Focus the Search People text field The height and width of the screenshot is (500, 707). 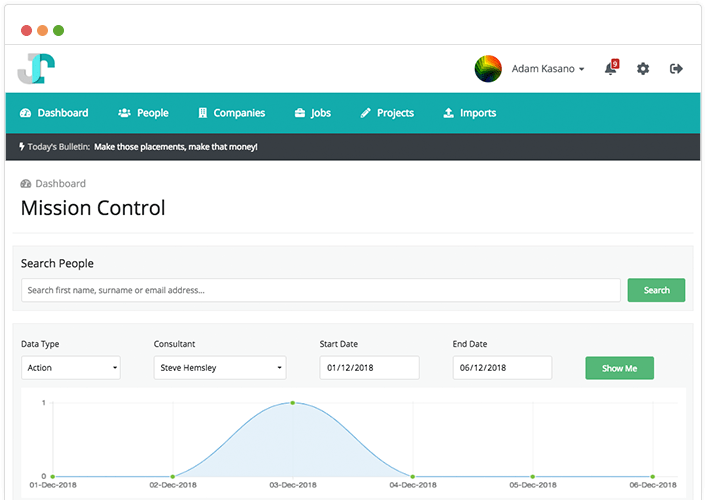[x=321, y=290]
